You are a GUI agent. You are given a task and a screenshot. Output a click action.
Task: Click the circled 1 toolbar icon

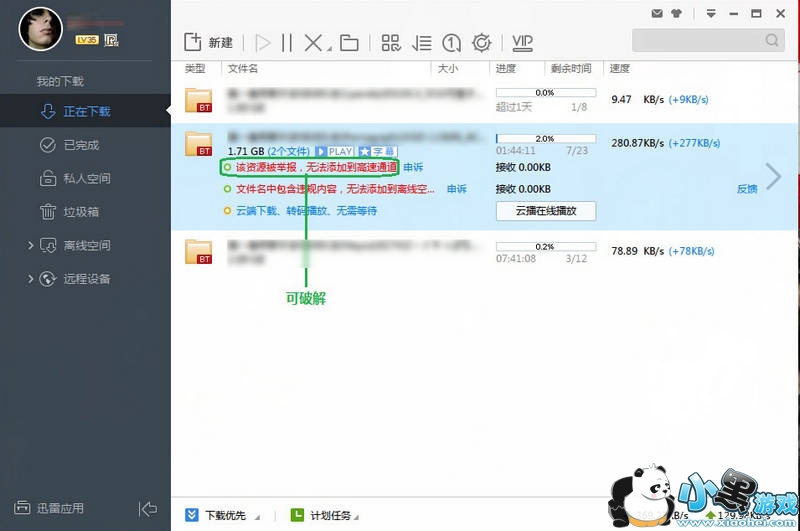click(x=452, y=43)
